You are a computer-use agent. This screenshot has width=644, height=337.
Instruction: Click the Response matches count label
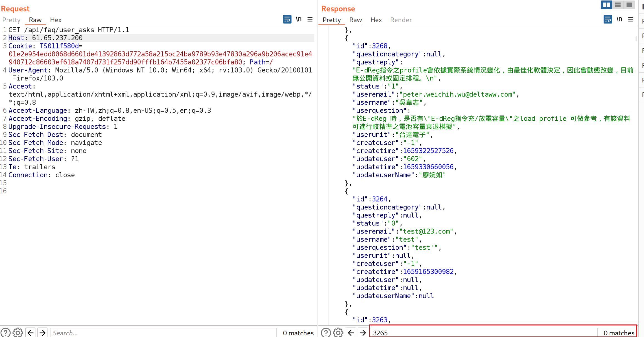(619, 333)
